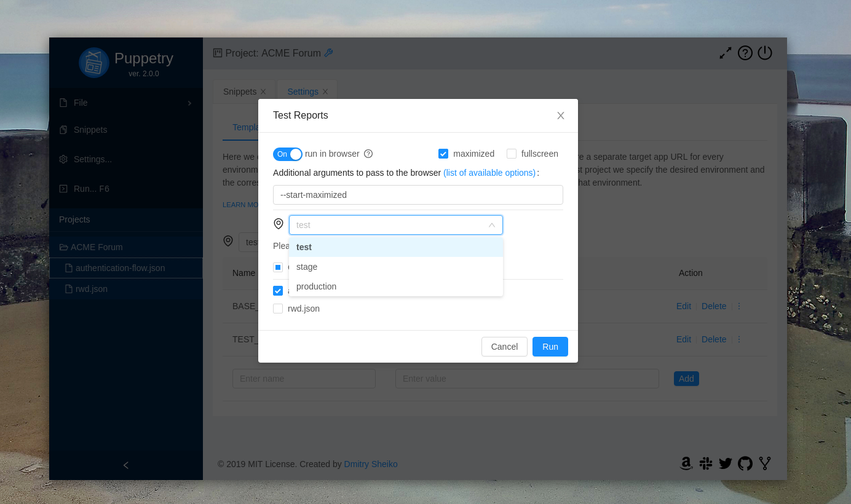The height and width of the screenshot is (504, 851).
Task: Open more actions in the BASE_ row
Action: (739, 306)
